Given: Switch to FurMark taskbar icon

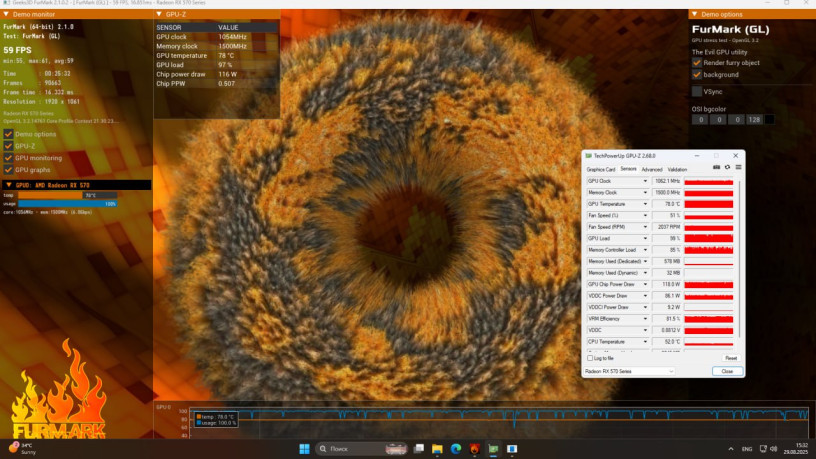Looking at the screenshot, I should coord(475,449).
